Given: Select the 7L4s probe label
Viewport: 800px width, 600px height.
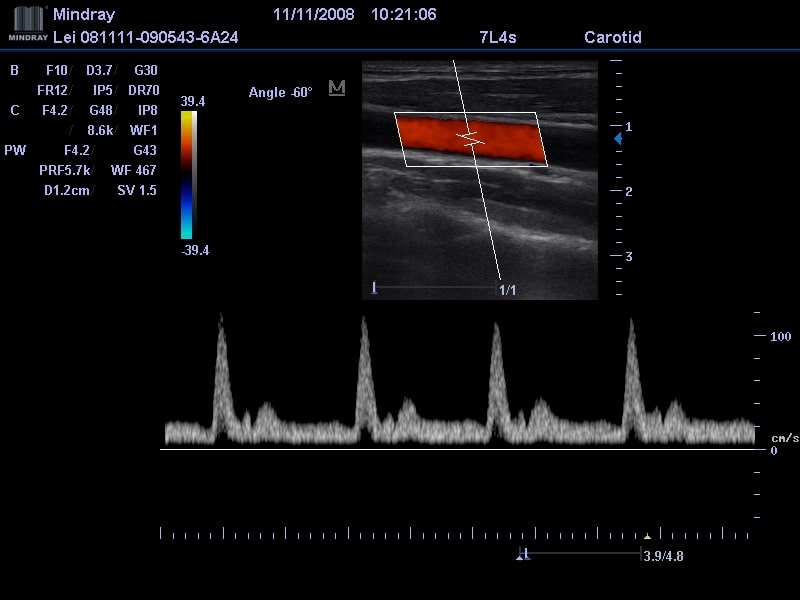Looking at the screenshot, I should coord(497,37).
